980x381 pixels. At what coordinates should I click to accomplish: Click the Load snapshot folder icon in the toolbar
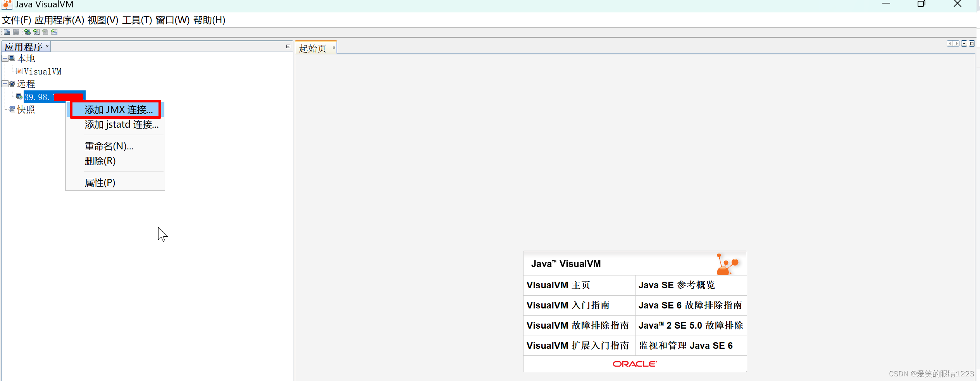click(7, 32)
